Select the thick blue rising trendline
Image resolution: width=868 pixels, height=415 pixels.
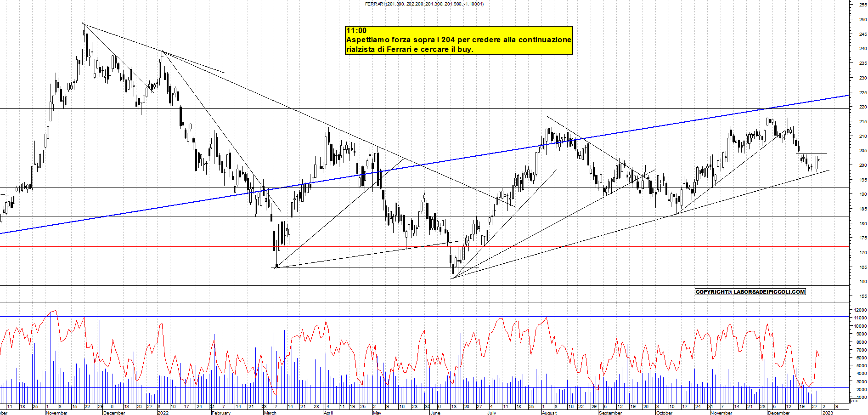tap(424, 164)
